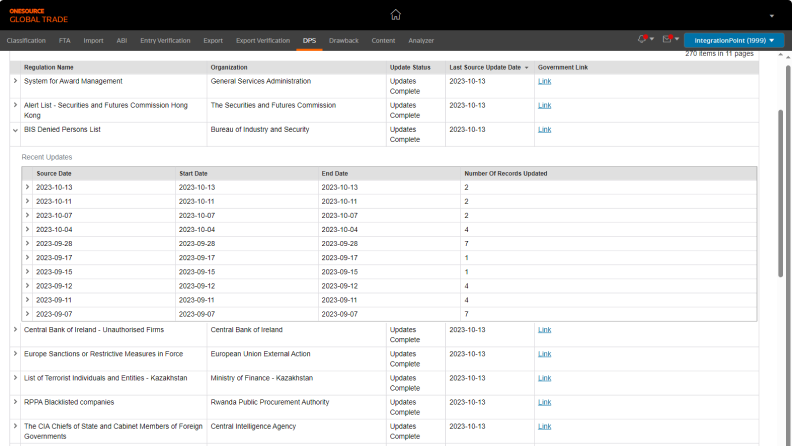
Task: Open the notifications bell icon
Action: (x=642, y=40)
